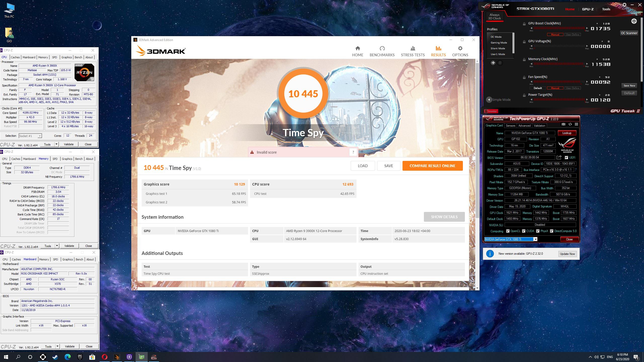Screen dimensions: 644x362
Task: Open GPU selection dropdown in GPU-Z
Action: (536, 239)
